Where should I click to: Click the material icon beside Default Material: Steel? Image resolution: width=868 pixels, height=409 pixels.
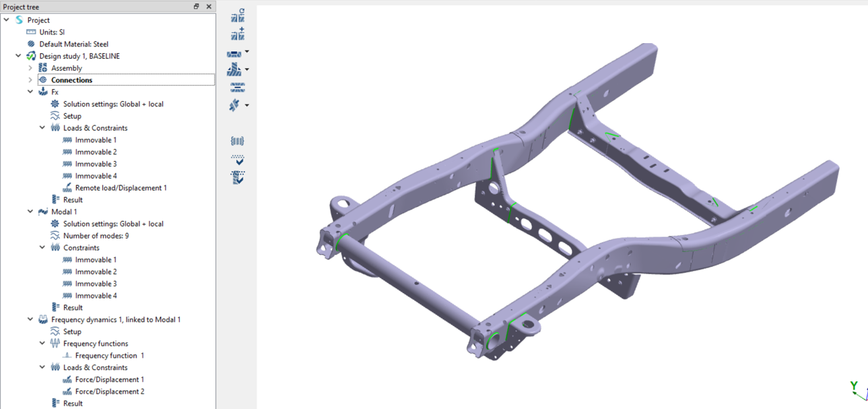[31, 44]
